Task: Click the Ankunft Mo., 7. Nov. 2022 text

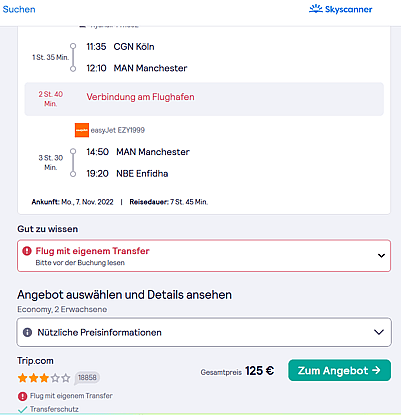Action: click(x=72, y=202)
